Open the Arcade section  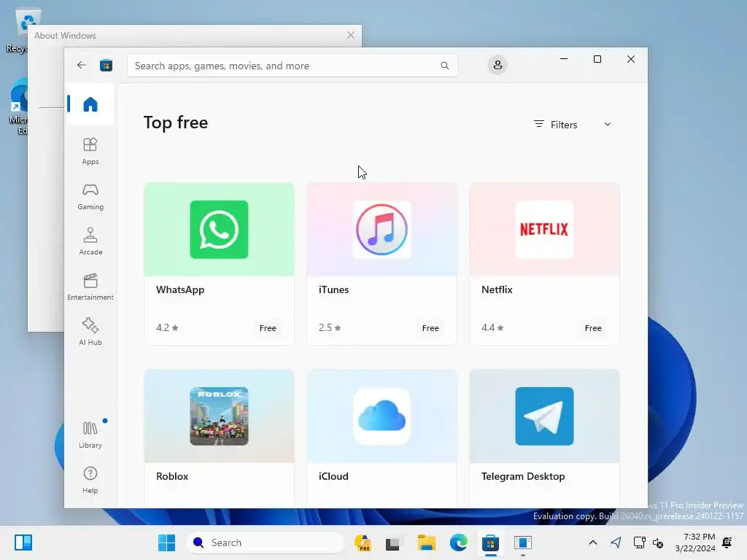(x=90, y=242)
